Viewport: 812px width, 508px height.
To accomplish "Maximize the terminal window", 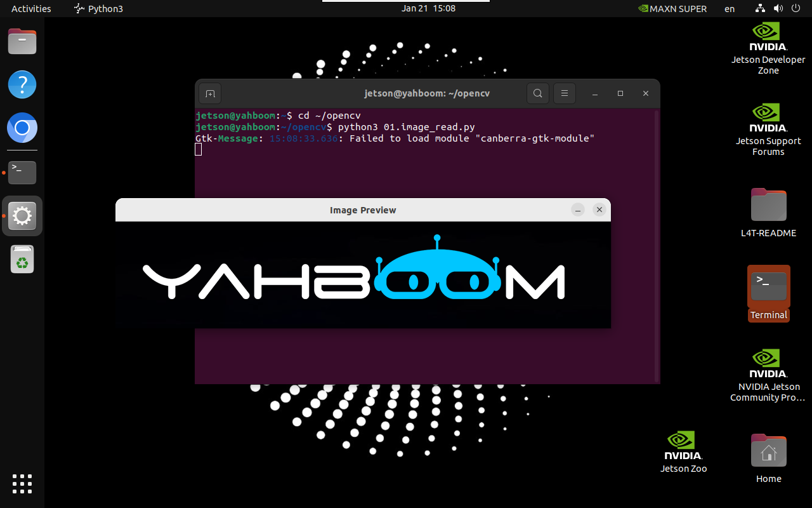I will pyautogui.click(x=620, y=93).
